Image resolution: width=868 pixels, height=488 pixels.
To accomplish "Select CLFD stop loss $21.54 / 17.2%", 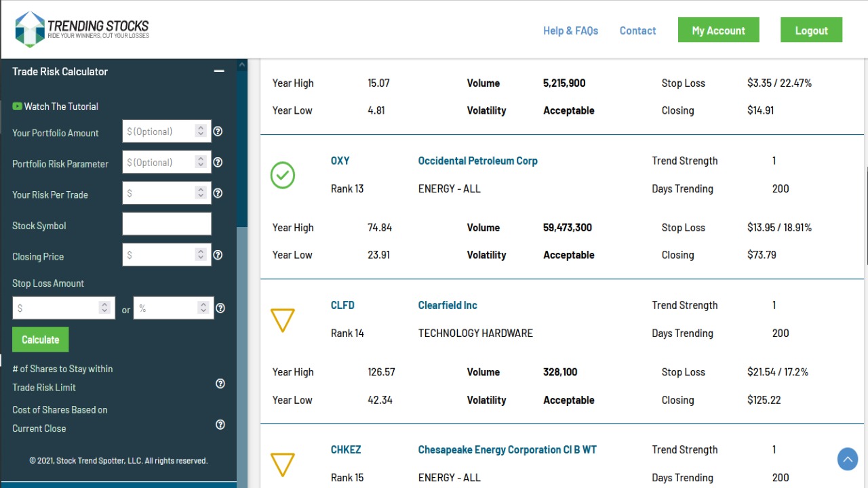I will (778, 372).
